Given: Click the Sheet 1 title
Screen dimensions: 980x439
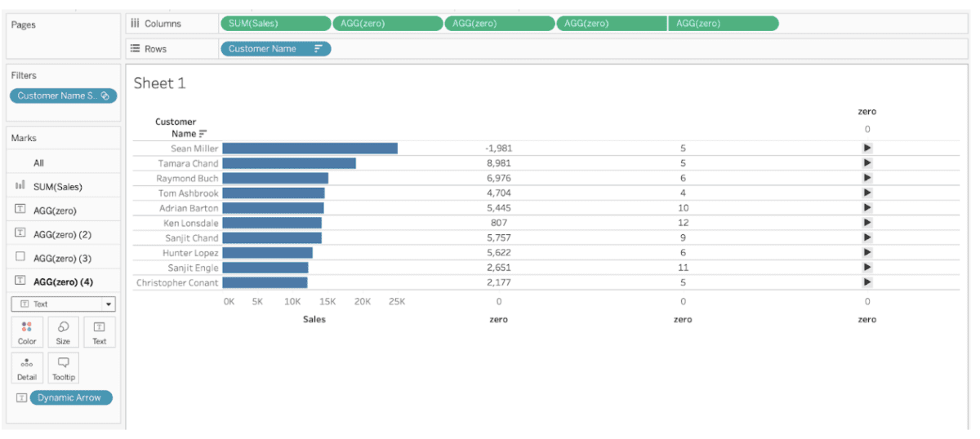Looking at the screenshot, I should (159, 83).
